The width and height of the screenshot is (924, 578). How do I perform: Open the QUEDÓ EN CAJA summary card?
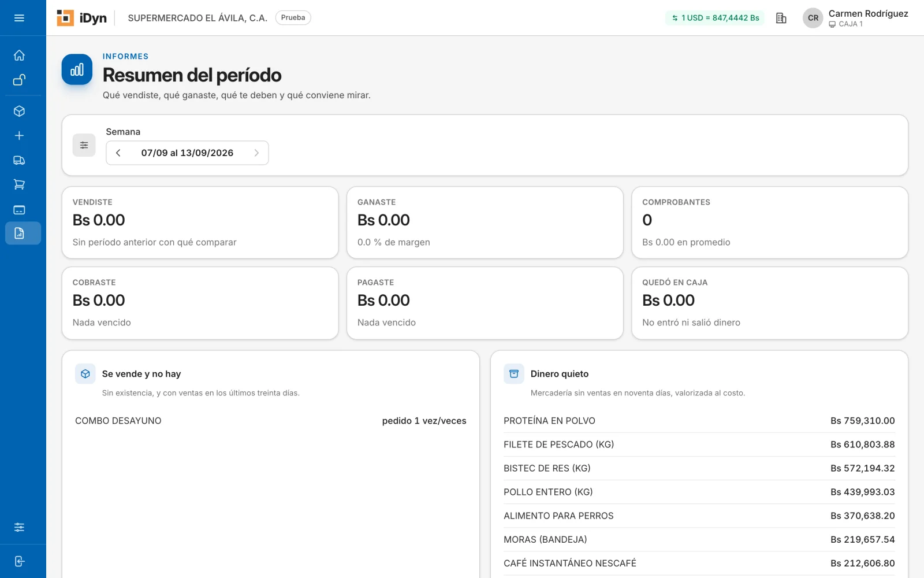(x=770, y=303)
